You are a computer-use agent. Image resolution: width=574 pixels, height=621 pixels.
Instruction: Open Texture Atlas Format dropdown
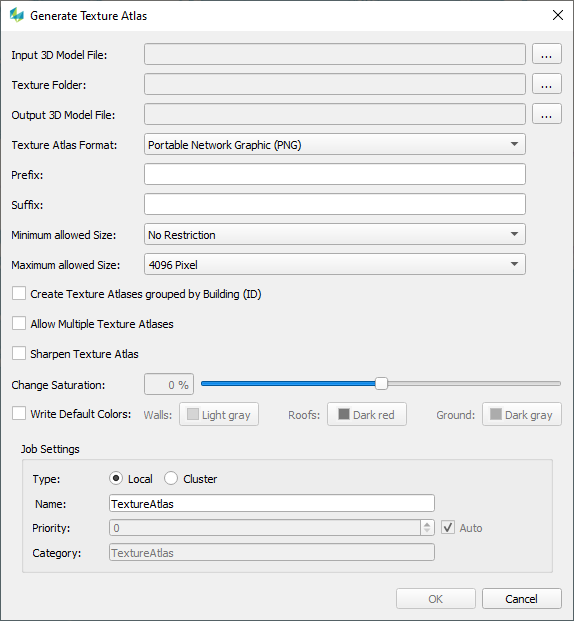point(335,144)
